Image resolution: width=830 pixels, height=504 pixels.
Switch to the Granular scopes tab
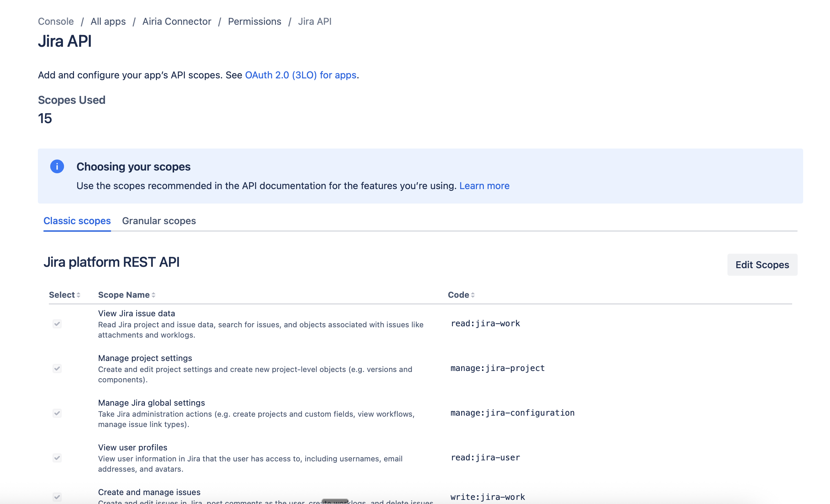pos(159,221)
